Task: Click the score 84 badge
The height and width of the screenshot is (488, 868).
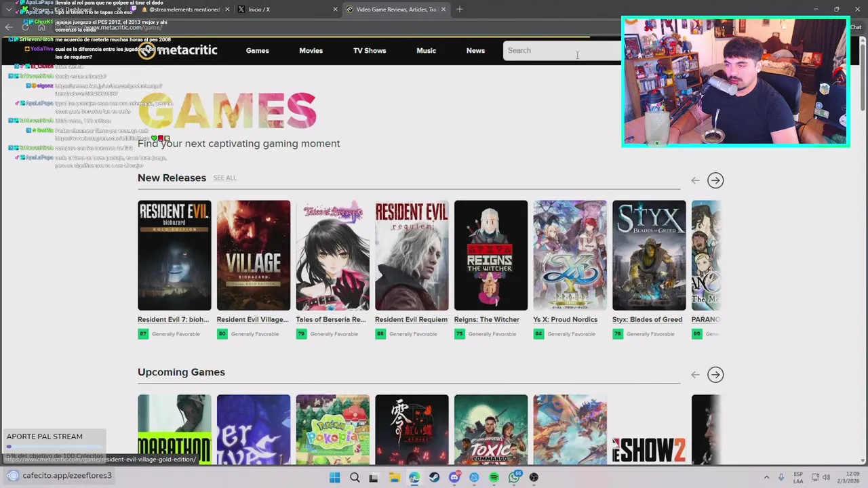Action: tap(538, 334)
